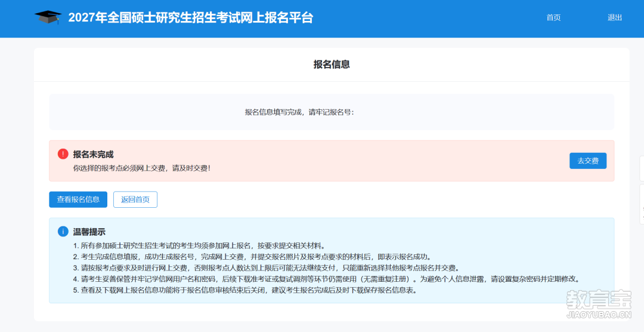Image resolution: width=644 pixels, height=332 pixels.
Task: Click the 报名信息 page heading
Action: [x=332, y=64]
